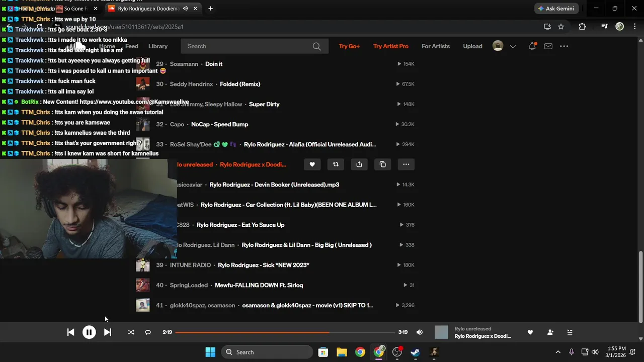Open the Sosamann artist link
The width and height of the screenshot is (644, 362).
coord(184,64)
